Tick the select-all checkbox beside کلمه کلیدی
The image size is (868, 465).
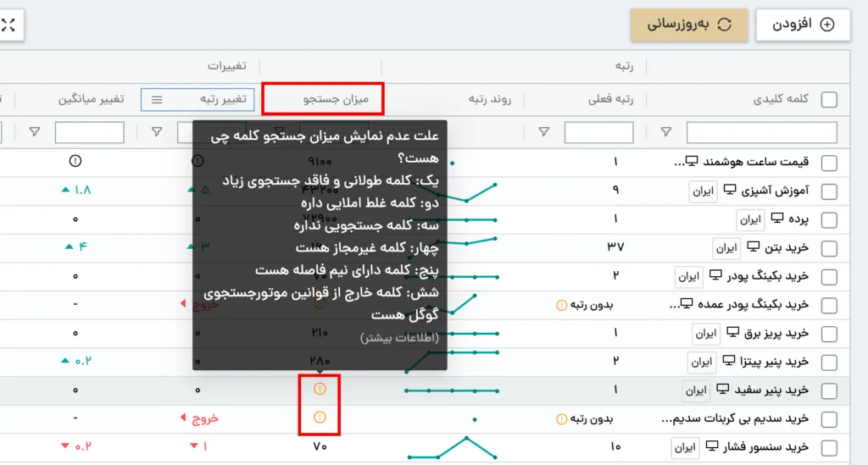829,100
